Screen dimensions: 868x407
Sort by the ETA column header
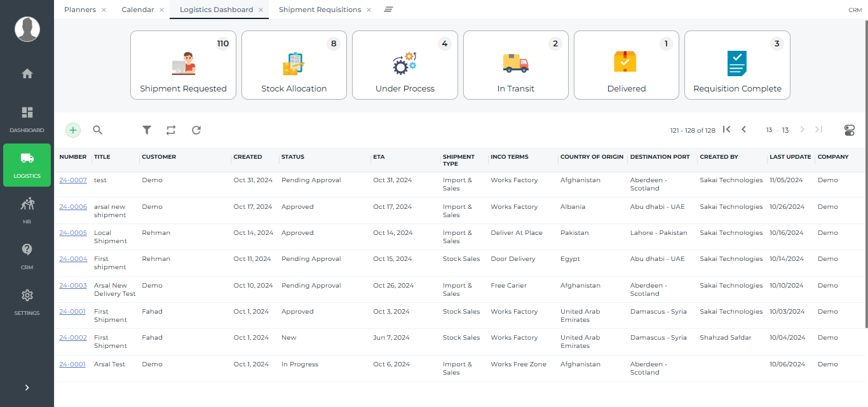coord(379,157)
